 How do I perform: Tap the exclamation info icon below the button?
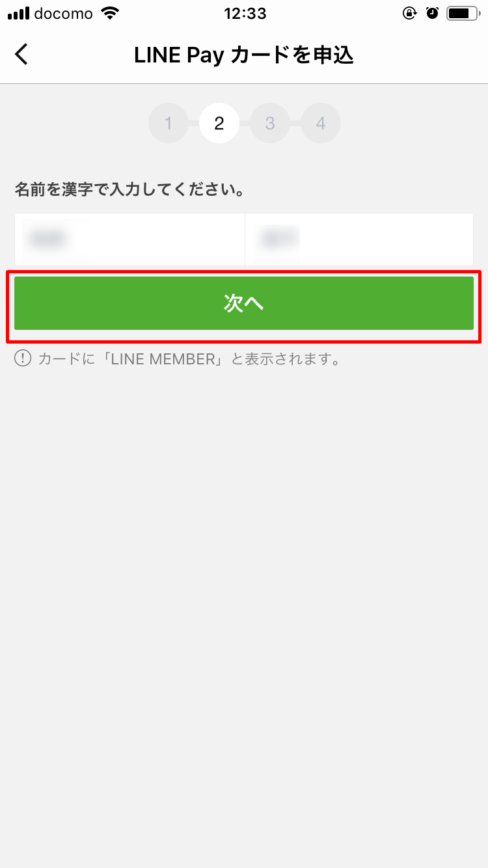23,359
